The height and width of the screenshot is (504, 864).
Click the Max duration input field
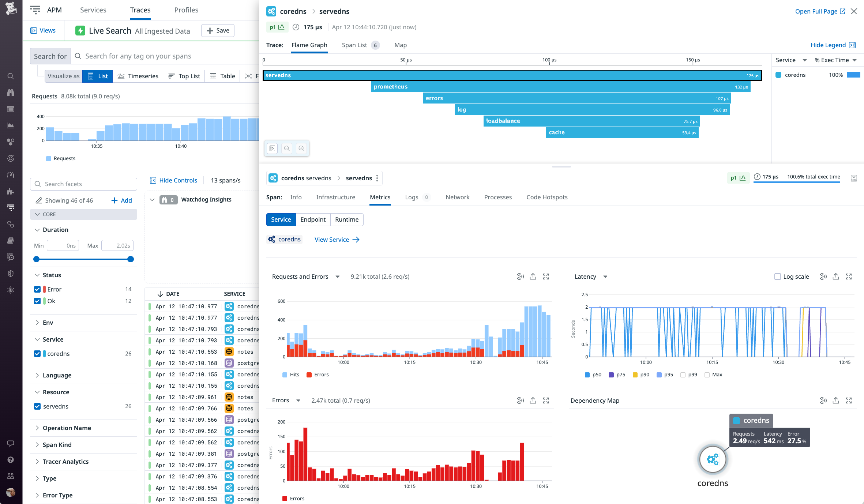tap(117, 245)
